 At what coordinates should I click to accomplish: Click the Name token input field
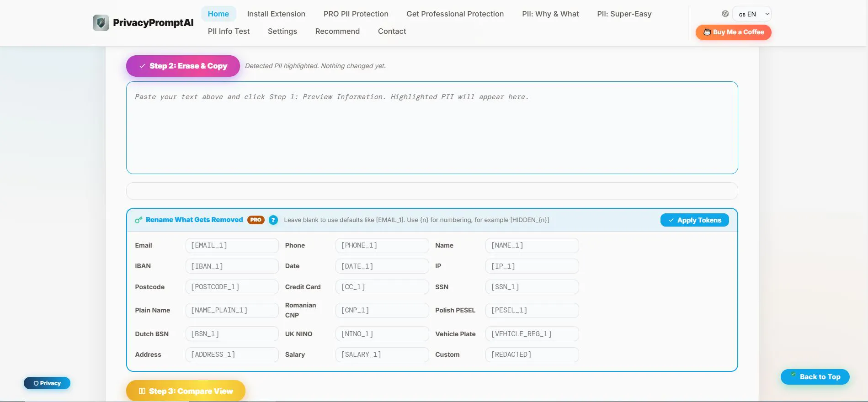532,245
